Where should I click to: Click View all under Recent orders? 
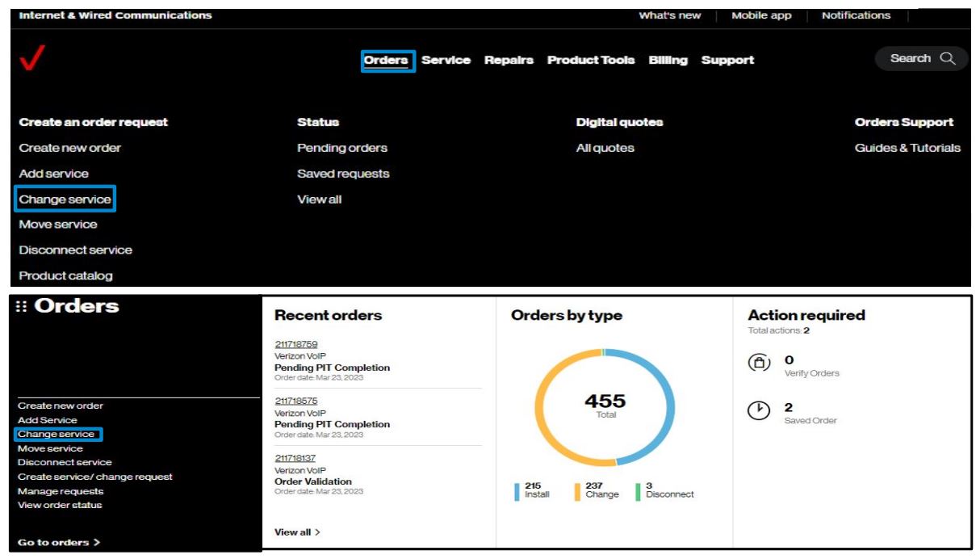pyautogui.click(x=297, y=532)
